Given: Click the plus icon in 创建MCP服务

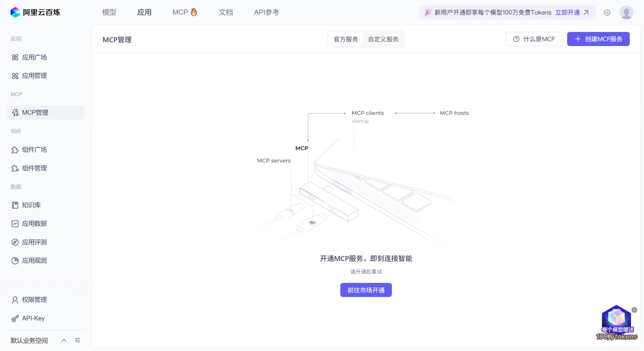Looking at the screenshot, I should click(x=578, y=39).
